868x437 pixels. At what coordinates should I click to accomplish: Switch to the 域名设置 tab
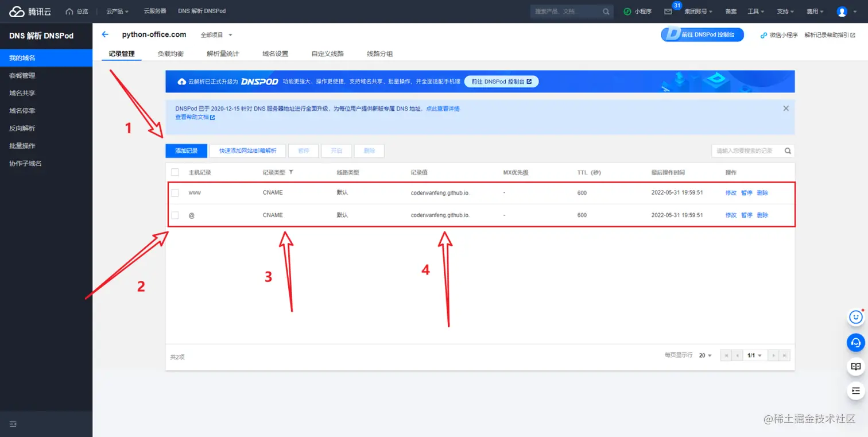(x=275, y=54)
